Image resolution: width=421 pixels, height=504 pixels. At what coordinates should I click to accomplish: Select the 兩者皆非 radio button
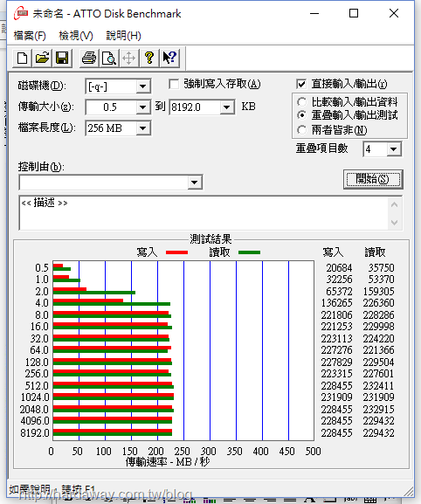(x=301, y=130)
